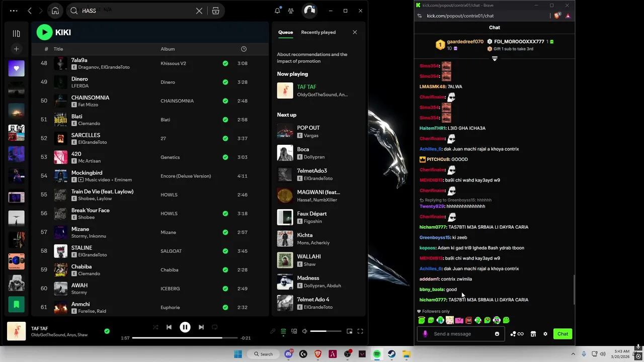Open the Kick chat points icon
This screenshot has width=644, height=362.
517,334
